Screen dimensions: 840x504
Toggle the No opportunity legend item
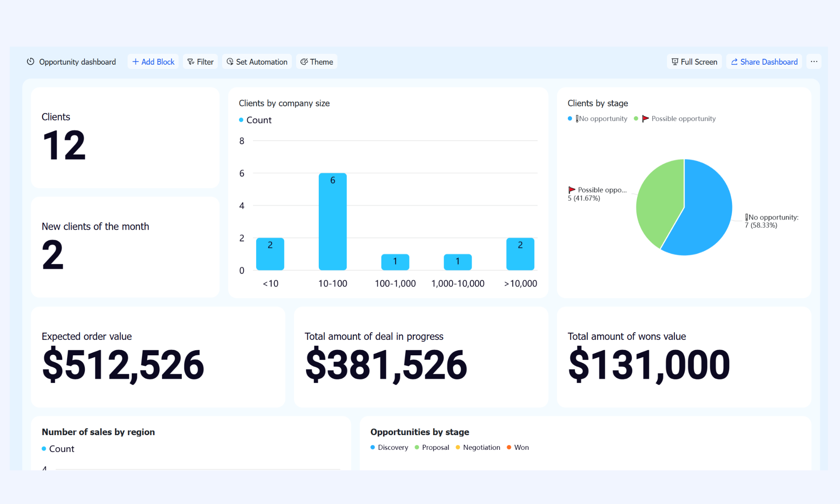(x=597, y=119)
